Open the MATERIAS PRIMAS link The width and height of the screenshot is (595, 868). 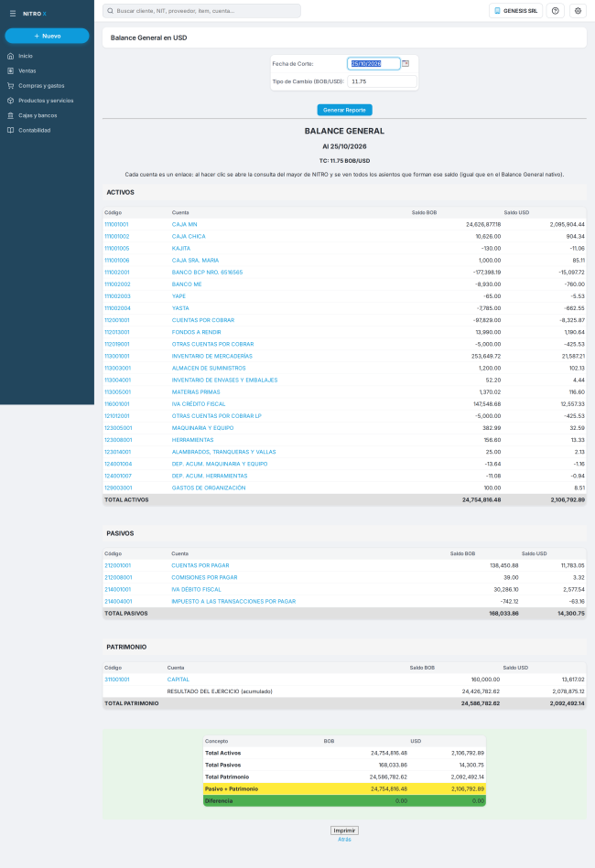pyautogui.click(x=196, y=392)
